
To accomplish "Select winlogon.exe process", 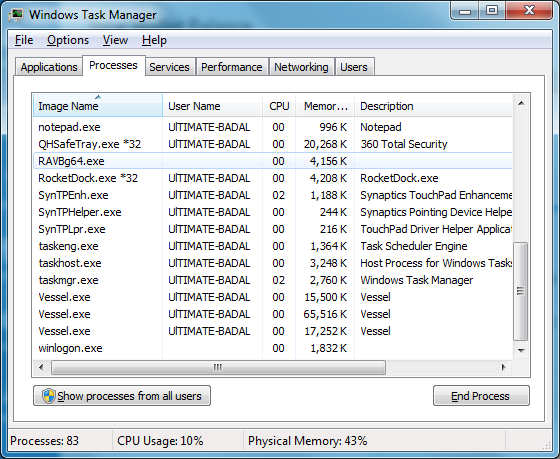I will [x=272, y=348].
